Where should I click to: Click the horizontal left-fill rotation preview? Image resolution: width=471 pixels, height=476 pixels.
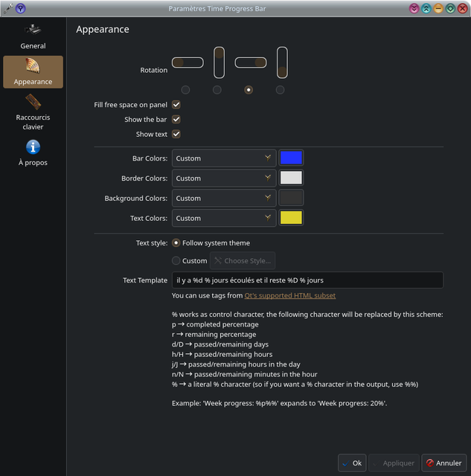[188, 62]
